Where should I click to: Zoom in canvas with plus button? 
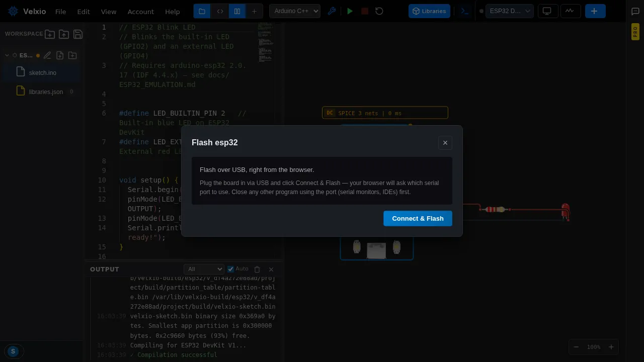[x=611, y=347]
